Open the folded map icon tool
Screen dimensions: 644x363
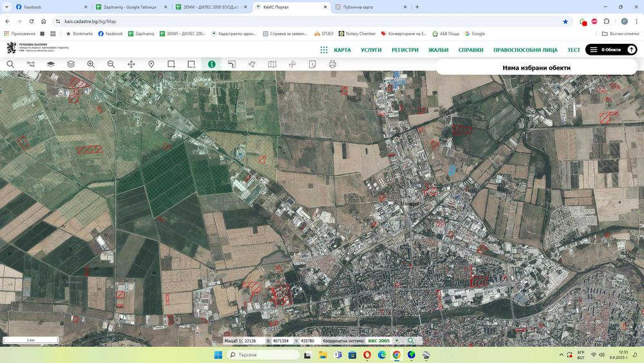coord(272,64)
